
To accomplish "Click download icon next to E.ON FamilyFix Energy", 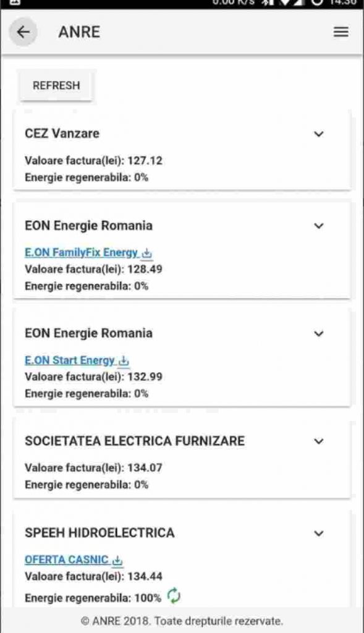I will 147,253.
